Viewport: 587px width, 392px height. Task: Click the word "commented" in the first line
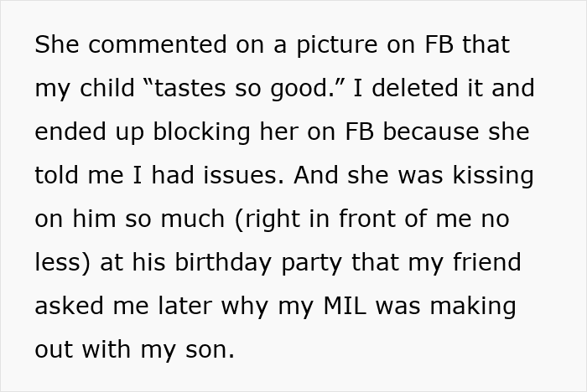[x=158, y=44]
